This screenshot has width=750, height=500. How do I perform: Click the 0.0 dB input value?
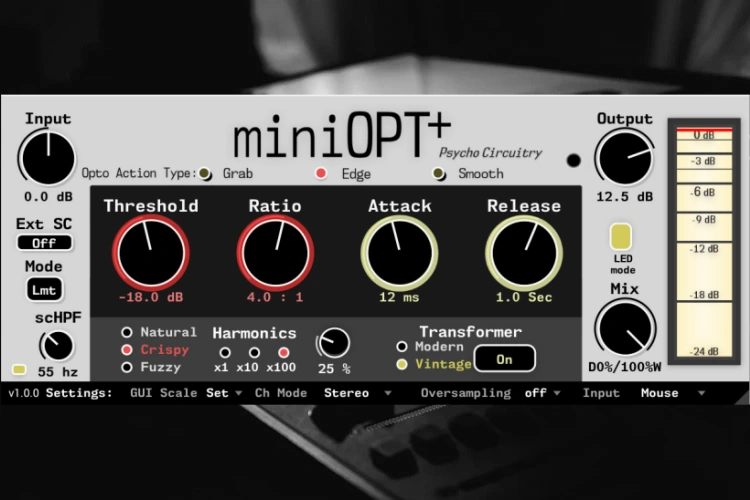click(48, 197)
